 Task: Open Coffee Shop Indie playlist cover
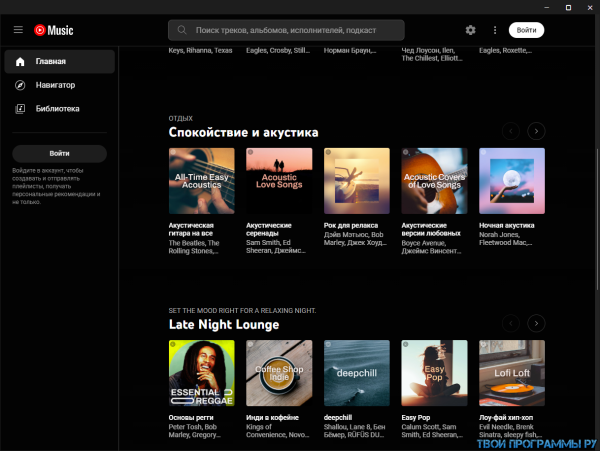tap(279, 373)
